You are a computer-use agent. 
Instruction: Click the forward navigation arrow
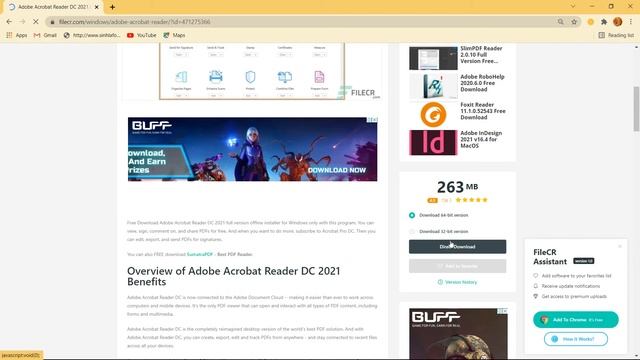pyautogui.click(x=22, y=22)
